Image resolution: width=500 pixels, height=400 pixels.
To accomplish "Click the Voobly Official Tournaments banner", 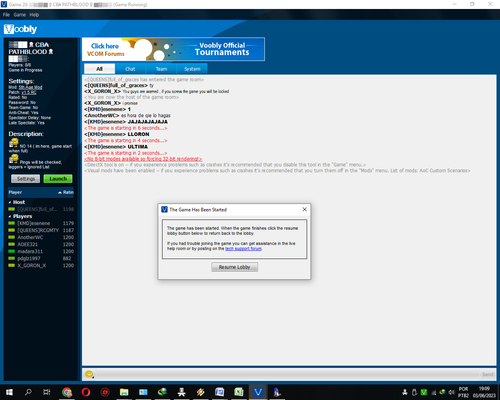I will click(x=173, y=49).
